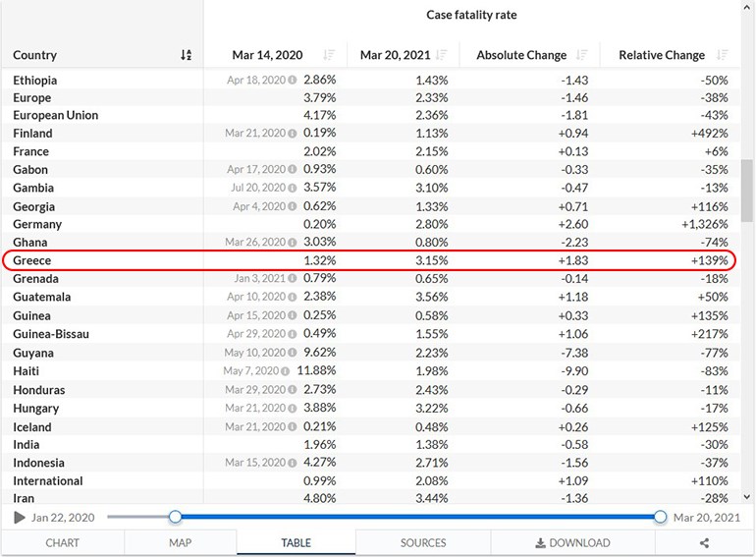Sort by Relative Change column icon
The width and height of the screenshot is (756, 557).
click(723, 56)
